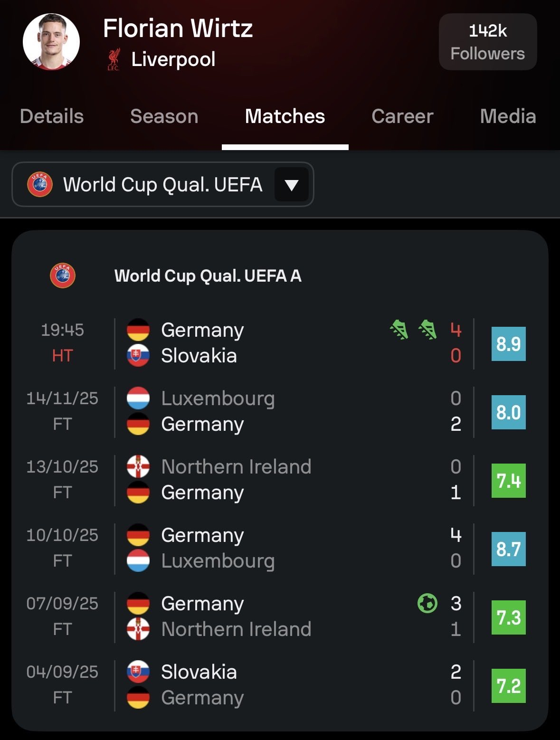The height and width of the screenshot is (740, 560).
Task: Switch to the Details tab
Action: 52,116
